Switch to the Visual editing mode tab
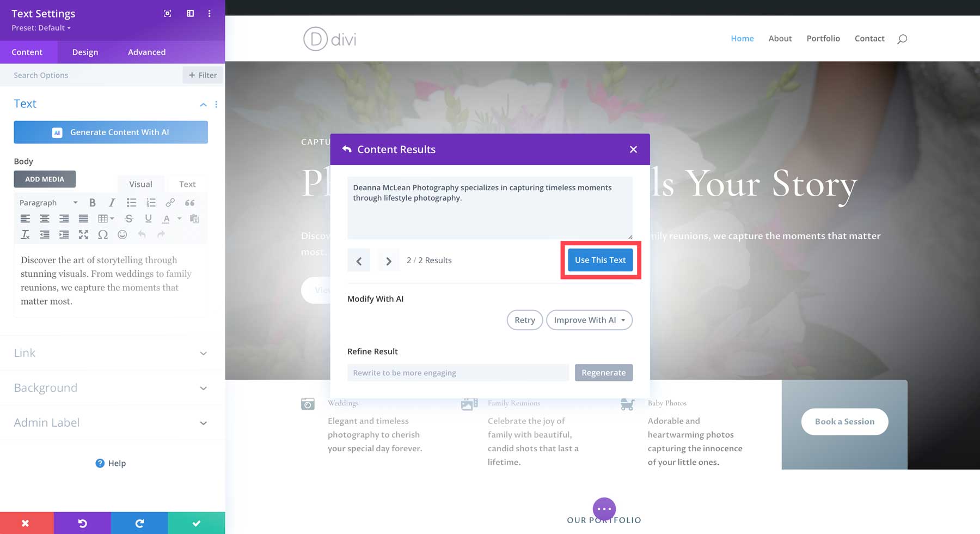Image resolution: width=980 pixels, height=534 pixels. point(140,184)
